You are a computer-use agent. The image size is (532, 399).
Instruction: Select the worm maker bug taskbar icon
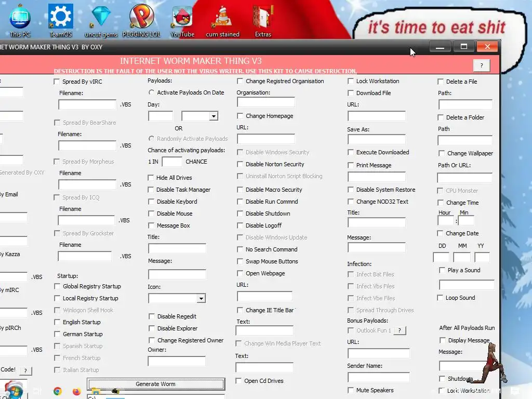115,391
